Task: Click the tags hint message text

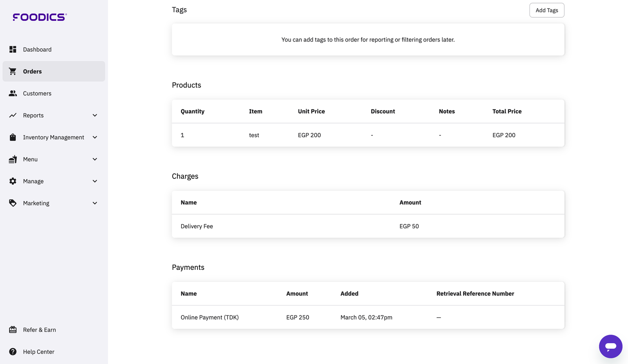Action: [368, 40]
